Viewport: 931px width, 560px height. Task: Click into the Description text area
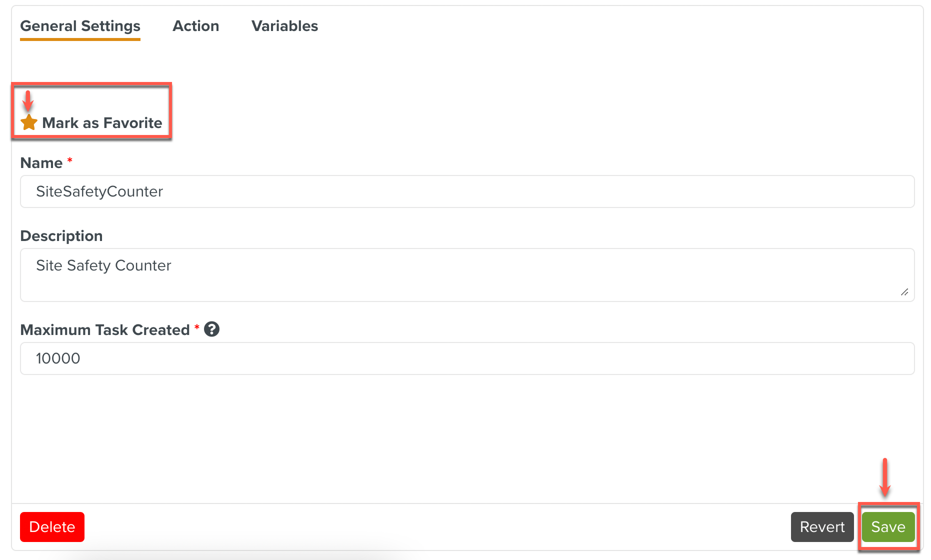coord(467,275)
